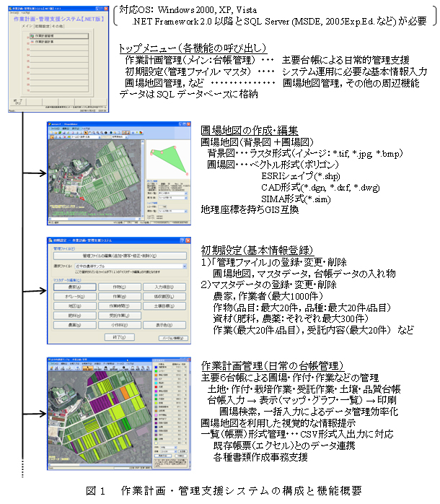This screenshot has height=504, width=440.
Task: Open the ファイル menu of the top menu window
Action: (14, 13)
